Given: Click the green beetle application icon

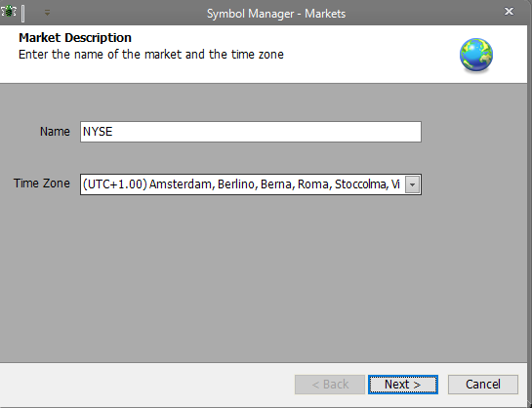Looking at the screenshot, I should click(8, 12).
